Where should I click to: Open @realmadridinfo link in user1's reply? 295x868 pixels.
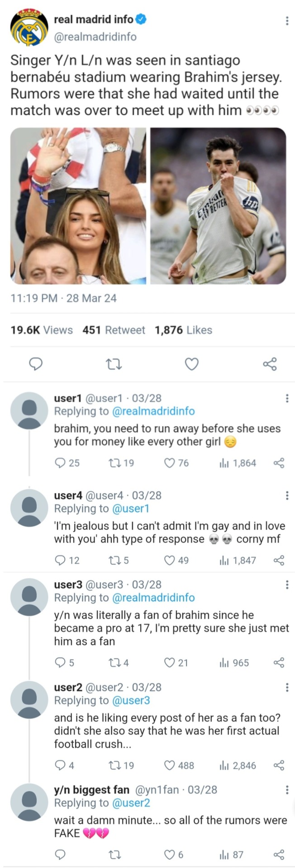point(153,411)
